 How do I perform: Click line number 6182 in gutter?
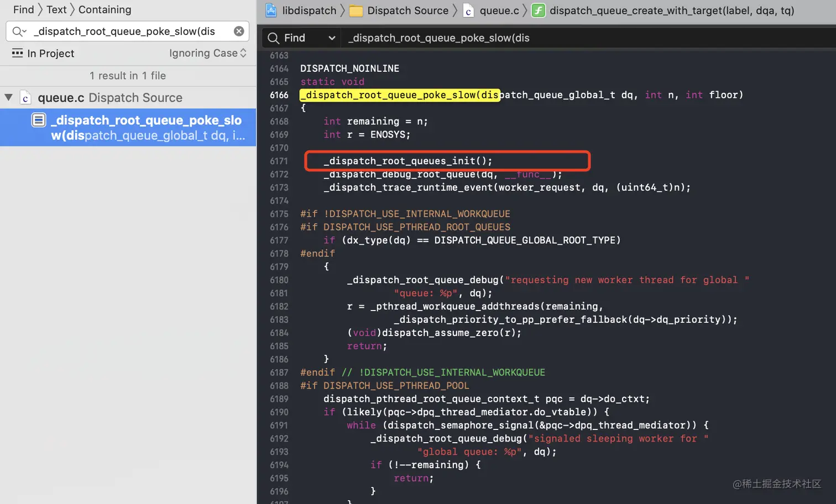tap(279, 307)
